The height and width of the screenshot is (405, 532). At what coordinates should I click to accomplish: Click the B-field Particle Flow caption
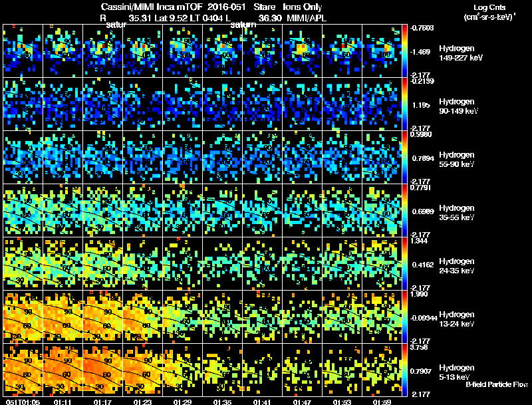497,384
